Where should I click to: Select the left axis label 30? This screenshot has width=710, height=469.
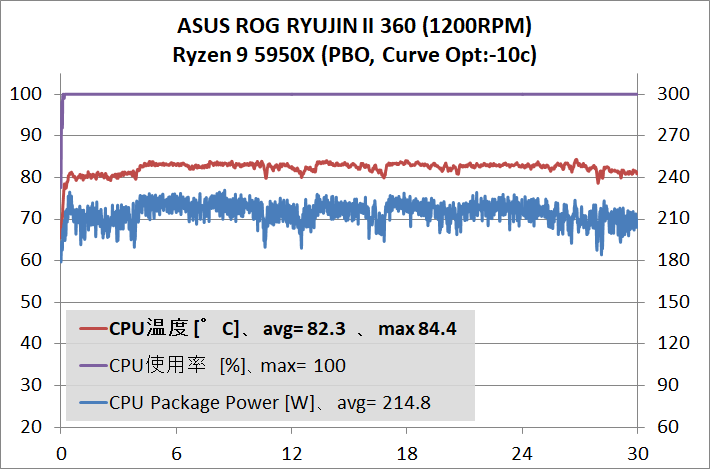(x=31, y=385)
